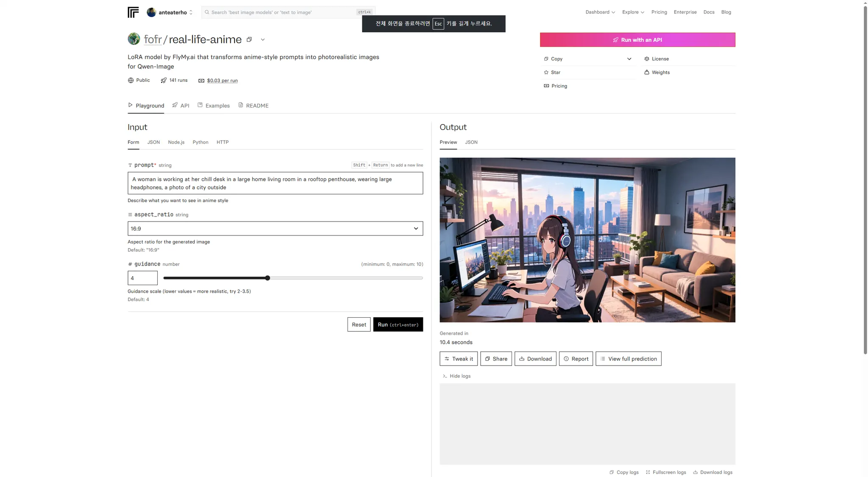Click the prompt text field

275,183
